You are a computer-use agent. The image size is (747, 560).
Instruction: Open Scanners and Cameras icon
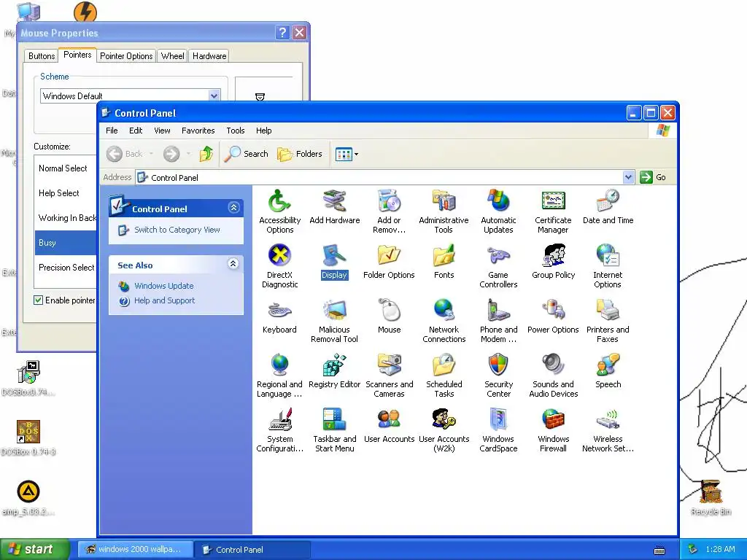point(389,376)
